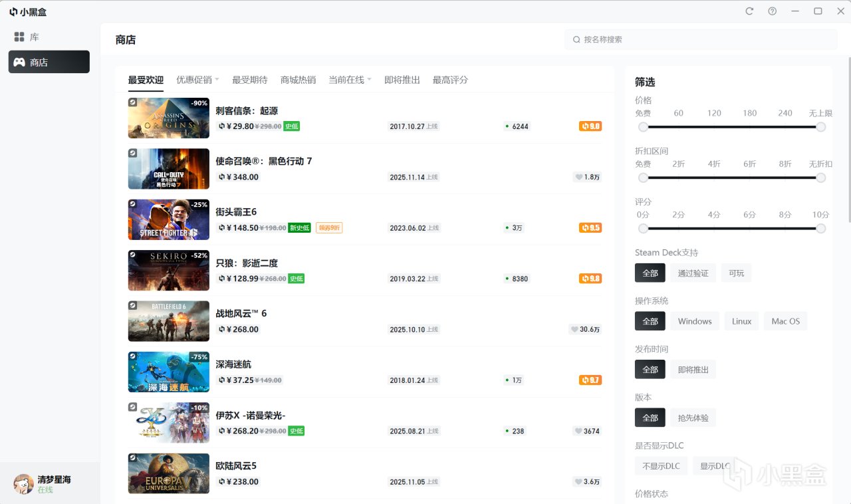Click the 街头霸王6 cover thumbnail
This screenshot has width=851, height=504.
(168, 219)
